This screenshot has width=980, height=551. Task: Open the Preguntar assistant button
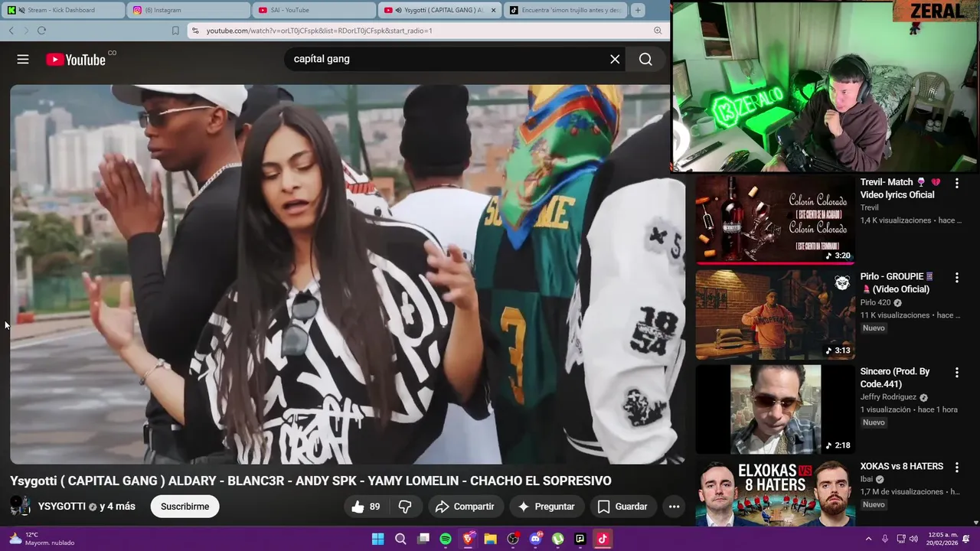click(546, 507)
